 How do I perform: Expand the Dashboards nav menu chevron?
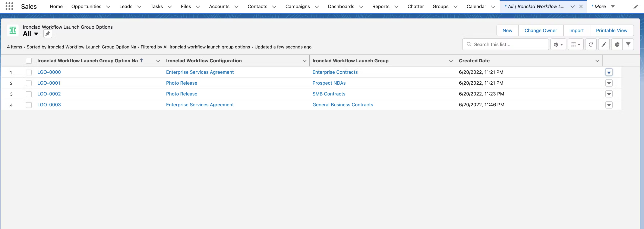tap(361, 7)
